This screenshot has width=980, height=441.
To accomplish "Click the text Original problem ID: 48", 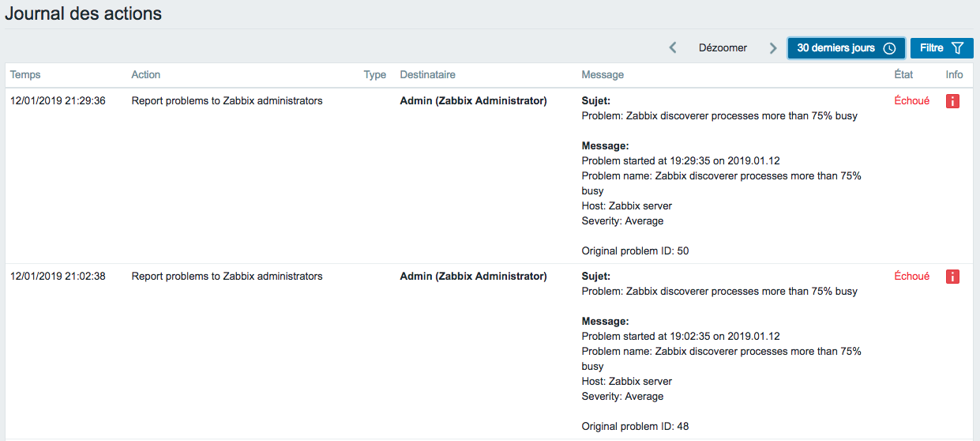I will coord(635,427).
